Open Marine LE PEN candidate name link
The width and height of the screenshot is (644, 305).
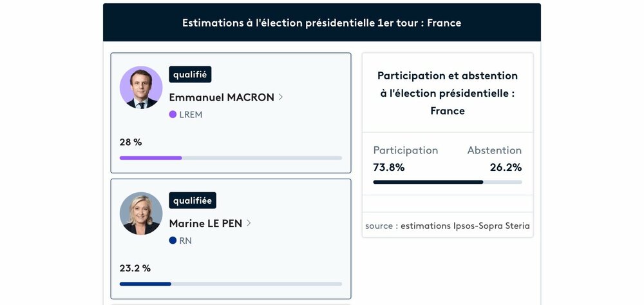click(205, 223)
